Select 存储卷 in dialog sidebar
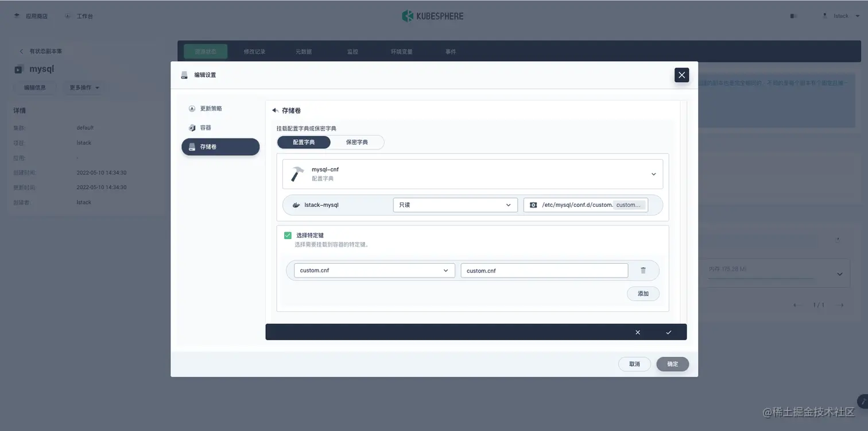 pyautogui.click(x=220, y=147)
